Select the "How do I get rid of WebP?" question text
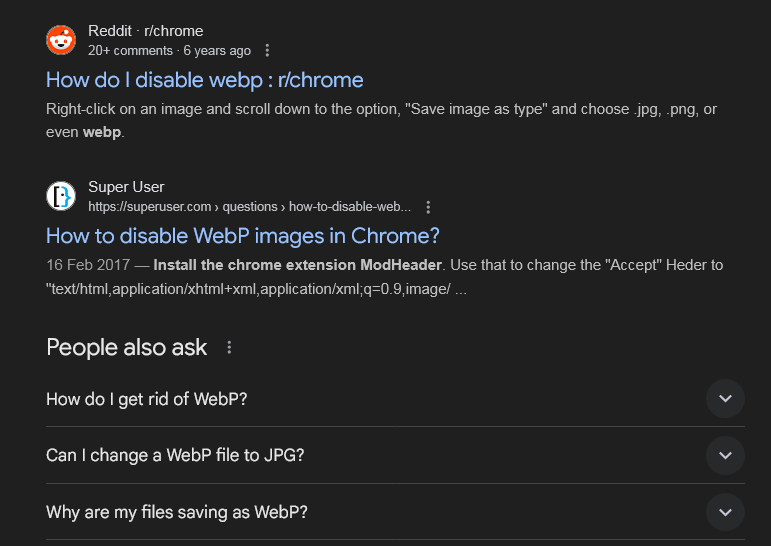771x546 pixels. point(147,398)
